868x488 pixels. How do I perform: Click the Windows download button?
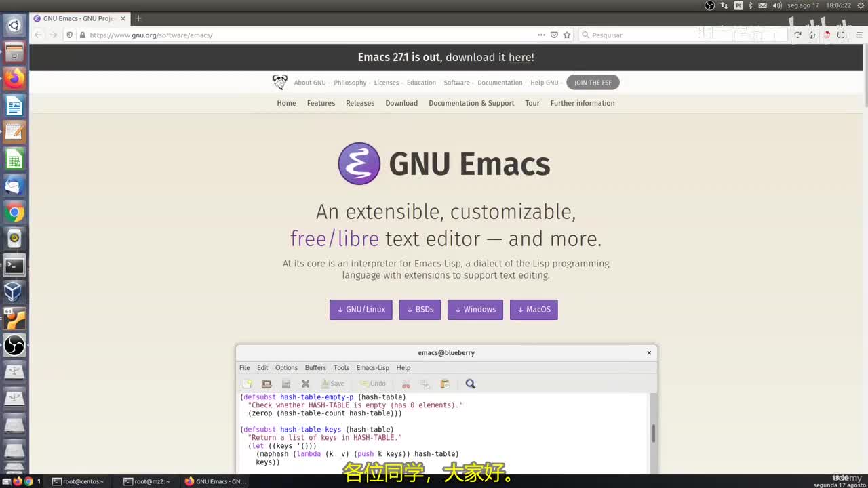coord(475,310)
